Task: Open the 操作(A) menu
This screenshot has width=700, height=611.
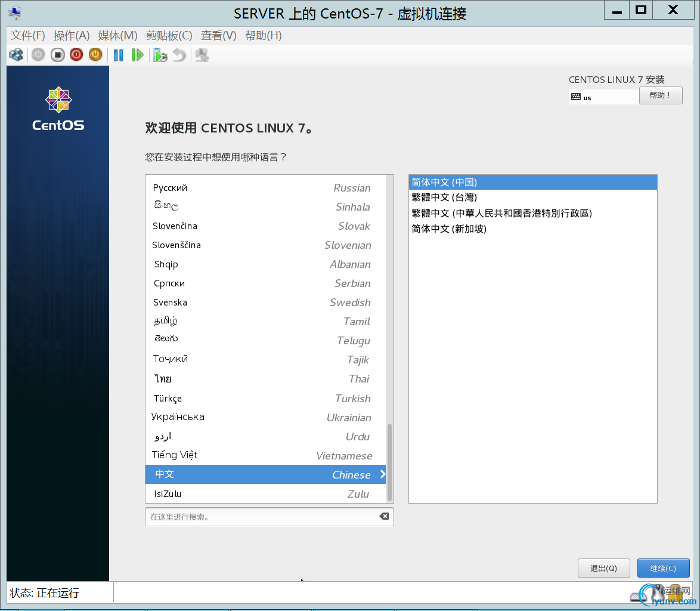Action: point(72,35)
